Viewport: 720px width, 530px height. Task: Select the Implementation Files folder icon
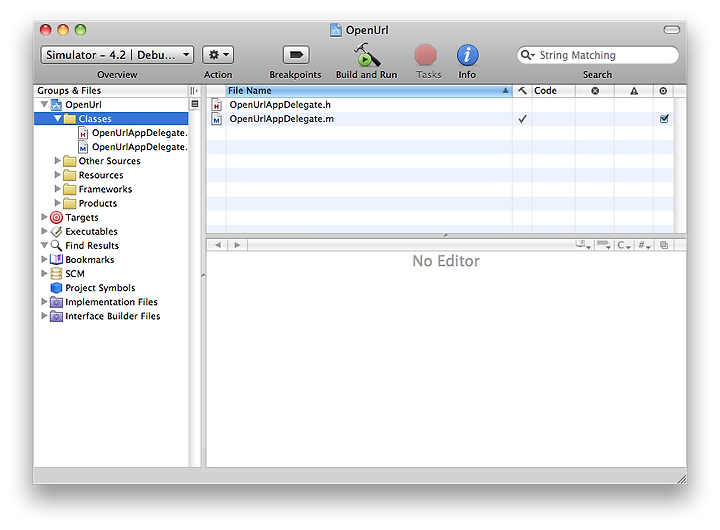click(56, 302)
